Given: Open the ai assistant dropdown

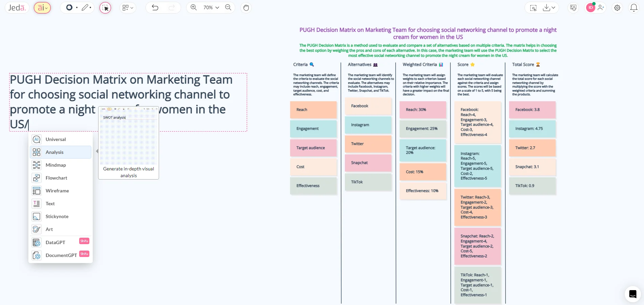Looking at the screenshot, I should (42, 7).
